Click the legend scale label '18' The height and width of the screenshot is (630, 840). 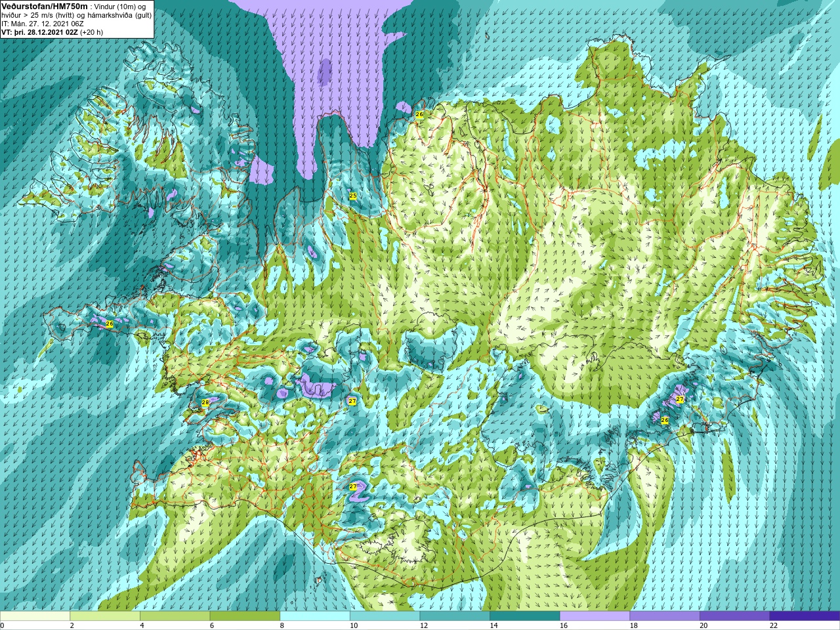[634, 625]
